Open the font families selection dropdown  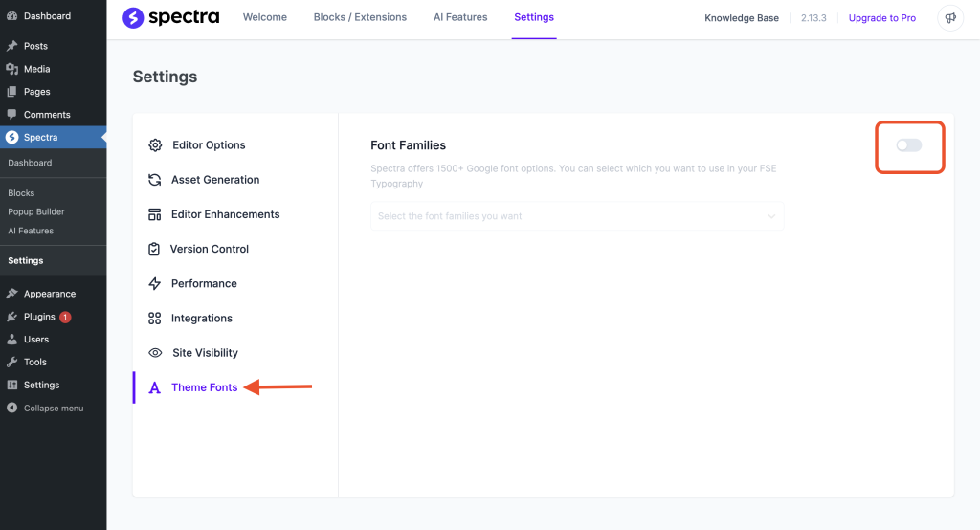(576, 216)
